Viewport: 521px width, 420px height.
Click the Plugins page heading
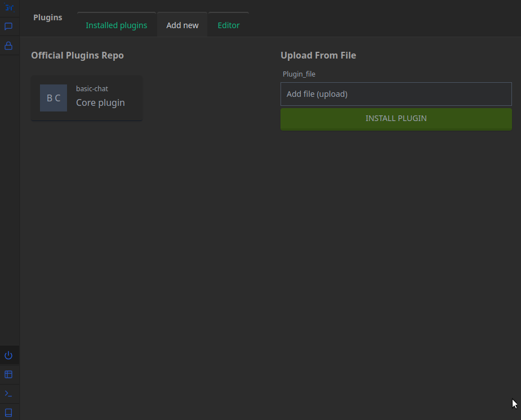(x=48, y=17)
